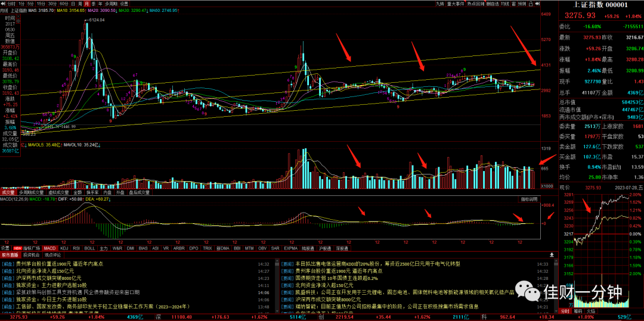Image resolution: width=644 pixels, height=321 pixels.
Task: Open 指标广场 indicator marketplace
Action: click(31, 248)
